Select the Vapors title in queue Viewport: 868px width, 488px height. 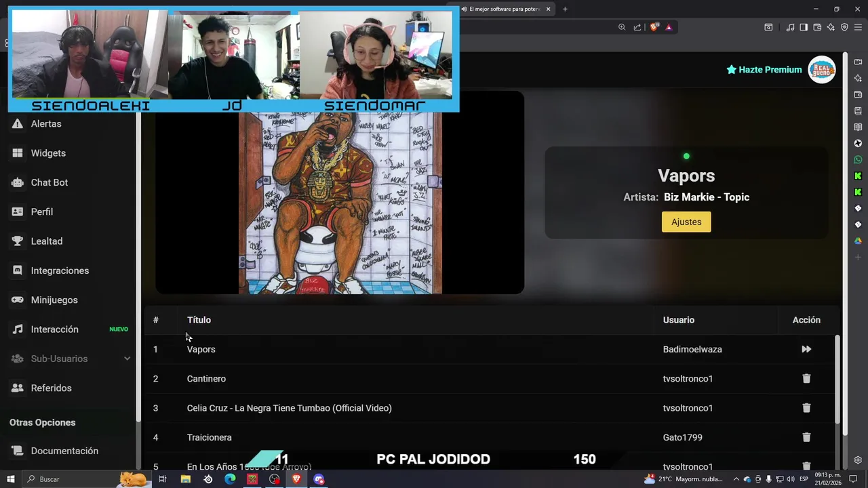[201, 349]
